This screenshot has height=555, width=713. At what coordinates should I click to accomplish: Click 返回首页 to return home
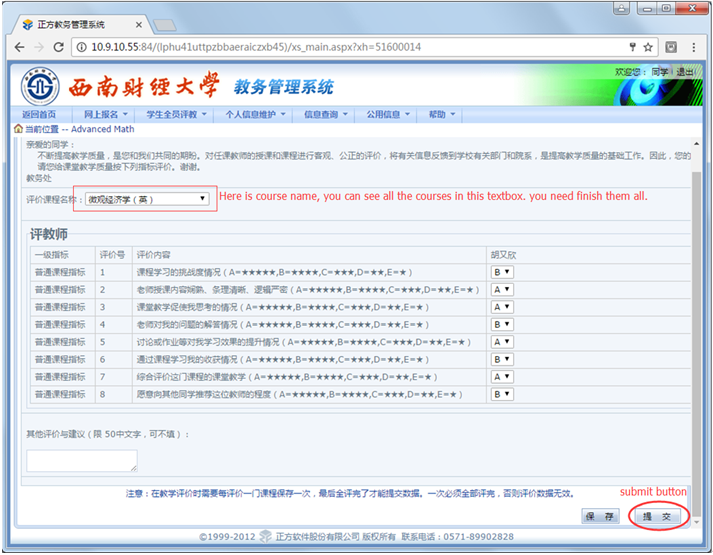(x=39, y=115)
